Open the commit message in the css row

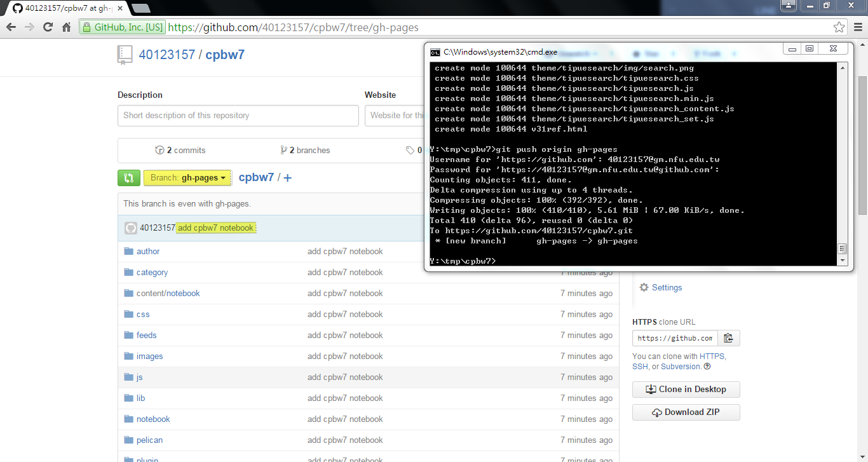345,315
